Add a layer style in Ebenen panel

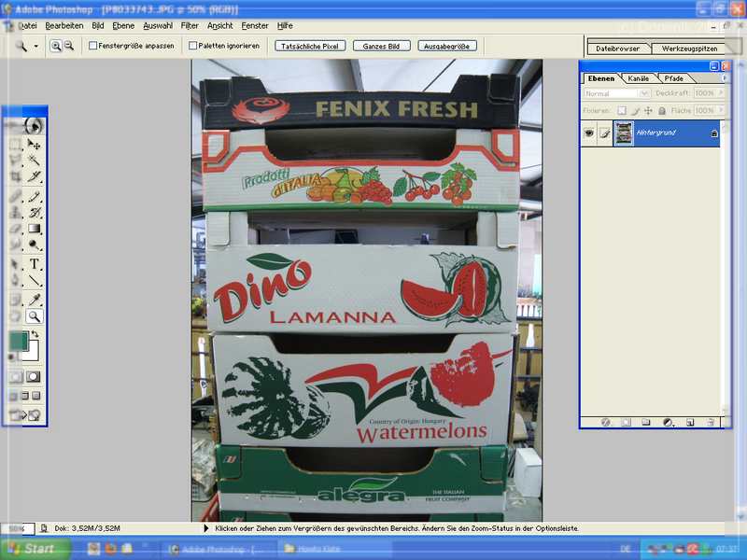[605, 423]
